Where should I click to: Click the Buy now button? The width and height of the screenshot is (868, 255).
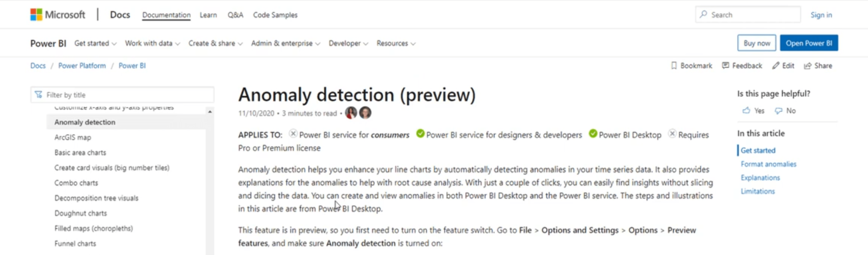(757, 43)
